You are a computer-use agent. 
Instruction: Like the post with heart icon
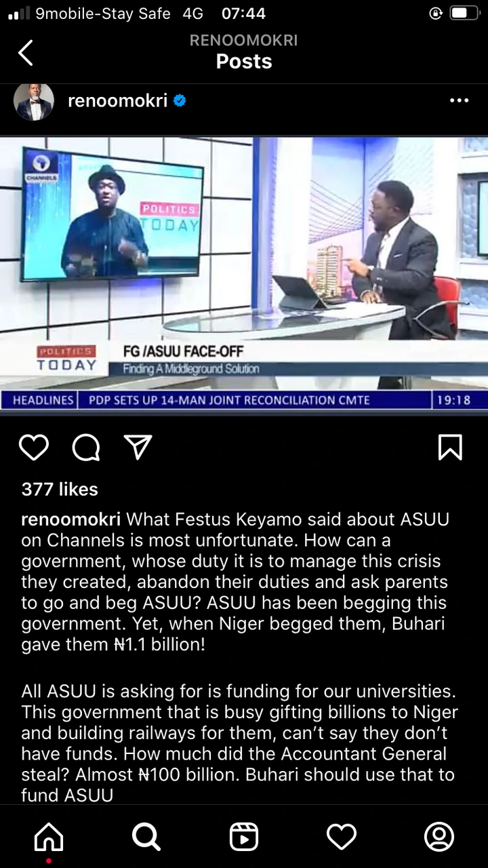(x=34, y=448)
